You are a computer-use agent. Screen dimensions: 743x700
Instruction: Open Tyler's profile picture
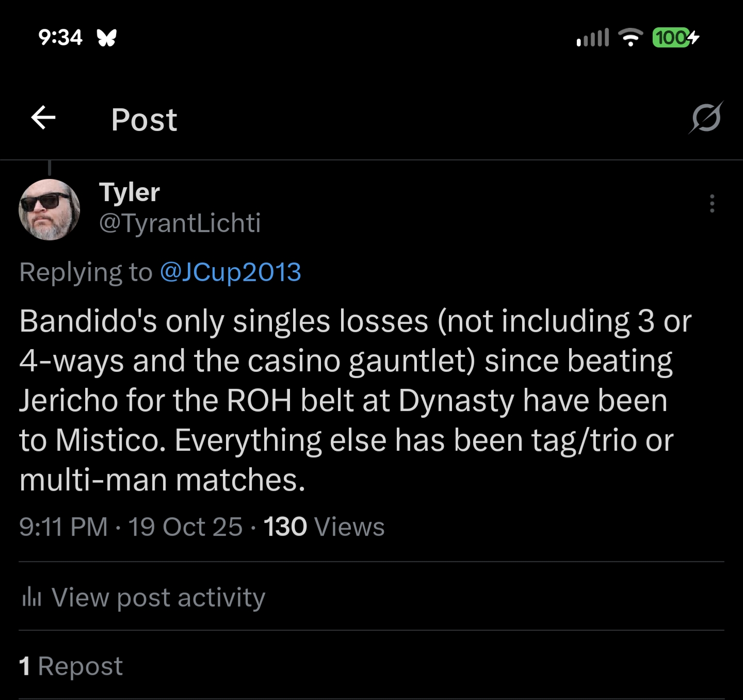50,209
